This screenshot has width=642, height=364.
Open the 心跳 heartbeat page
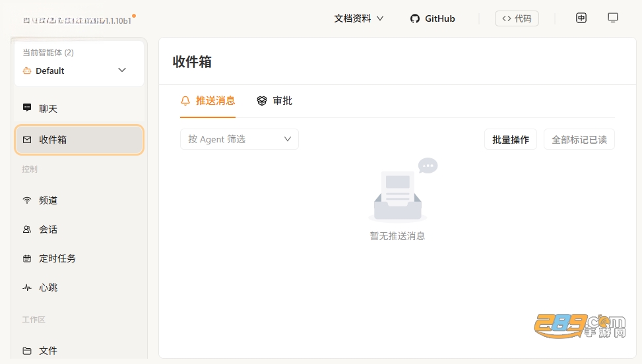coord(79,288)
